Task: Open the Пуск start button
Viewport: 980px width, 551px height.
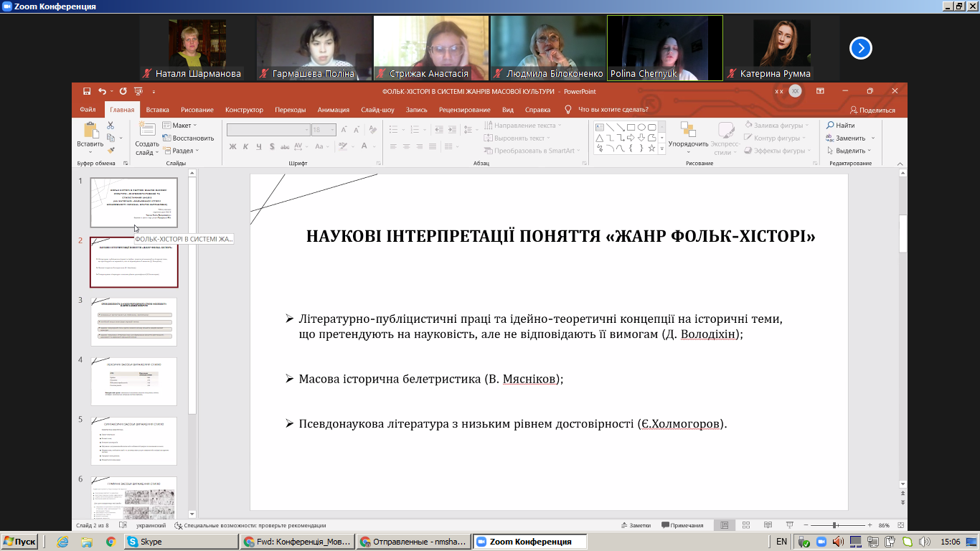Action: click(19, 542)
